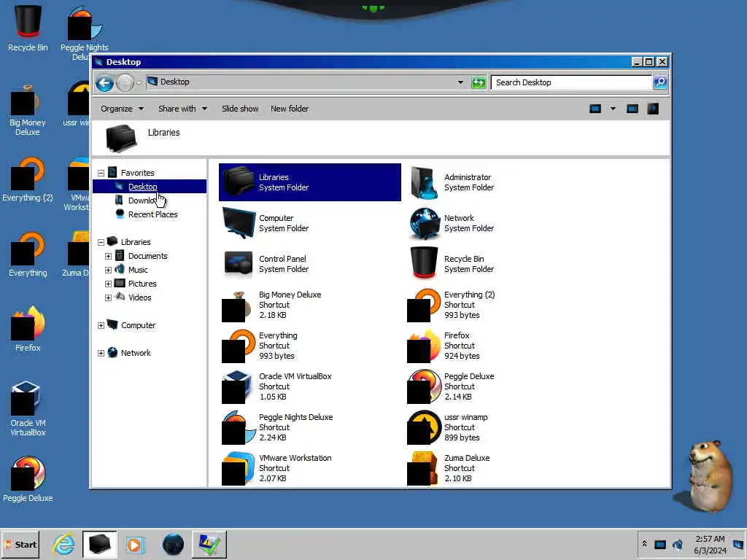
Task: Collapse the Favorites tree node
Action: [x=101, y=173]
